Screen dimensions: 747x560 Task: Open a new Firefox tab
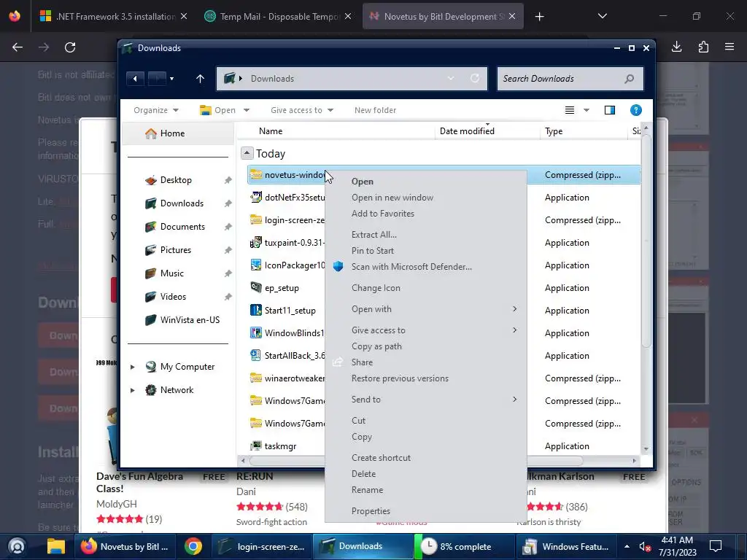pos(539,17)
